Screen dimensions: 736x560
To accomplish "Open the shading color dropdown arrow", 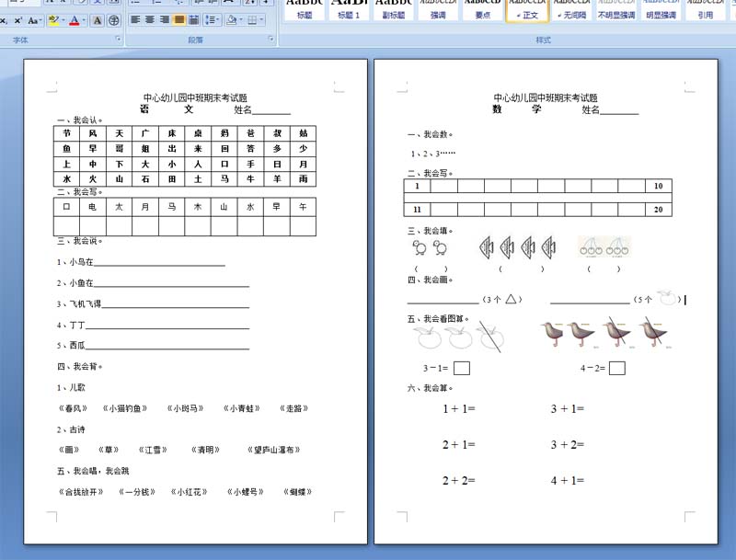I will pos(240,19).
